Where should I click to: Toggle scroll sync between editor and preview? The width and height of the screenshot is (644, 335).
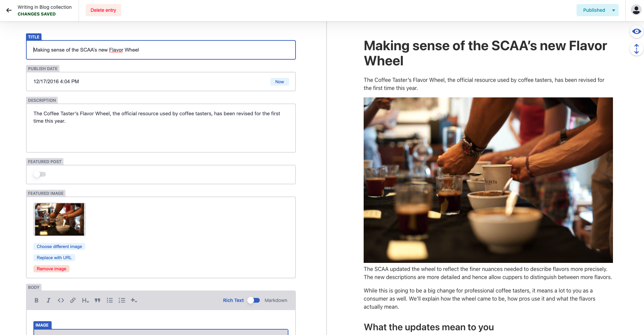pyautogui.click(x=636, y=49)
